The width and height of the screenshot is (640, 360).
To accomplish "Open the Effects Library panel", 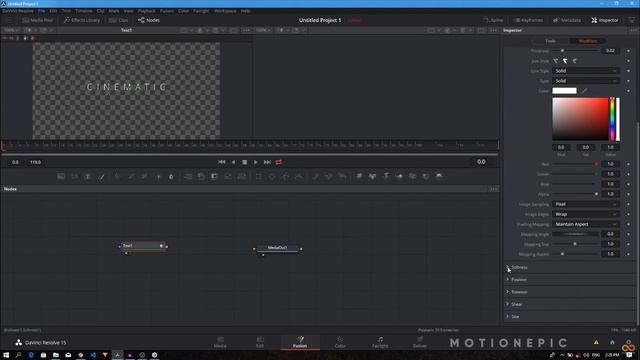I will [x=82, y=20].
